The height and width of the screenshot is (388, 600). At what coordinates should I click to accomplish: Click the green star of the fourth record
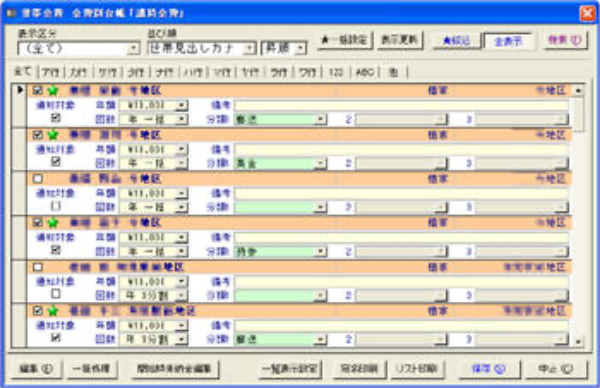pos(53,223)
